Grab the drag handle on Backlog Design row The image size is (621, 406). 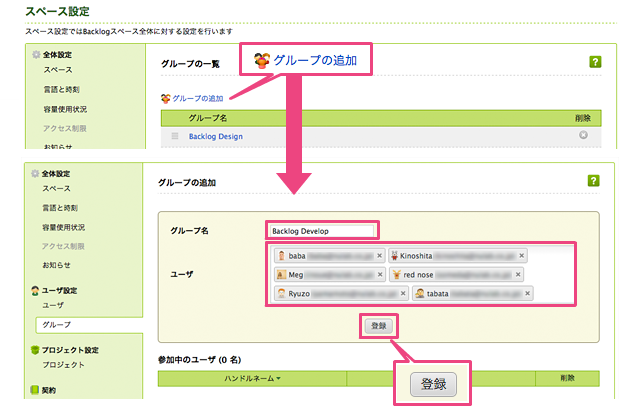[x=175, y=136]
